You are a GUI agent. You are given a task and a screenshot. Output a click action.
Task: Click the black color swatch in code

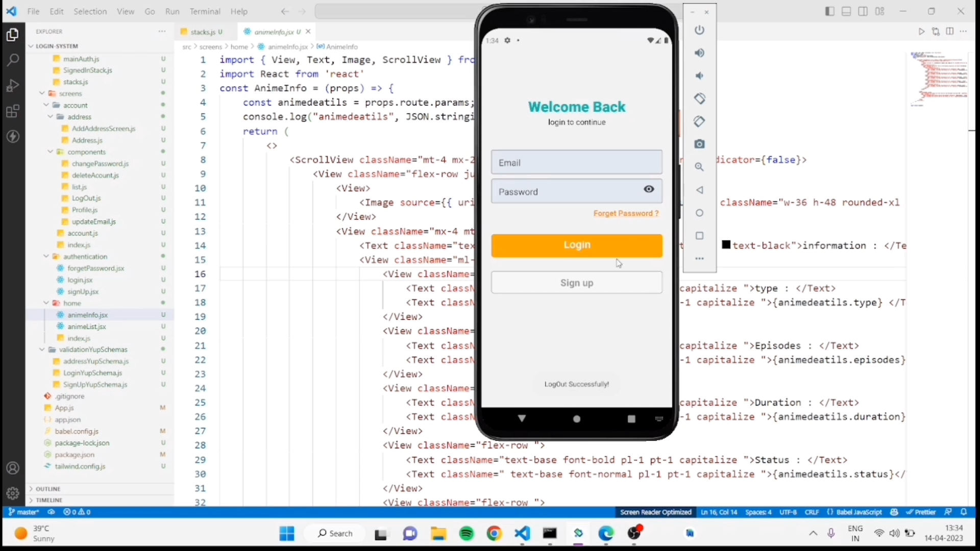pyautogui.click(x=726, y=245)
